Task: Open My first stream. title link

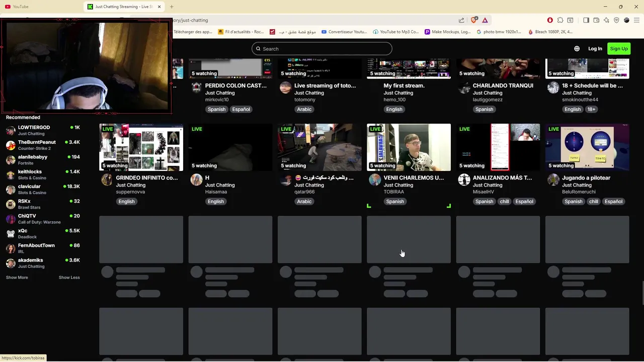Action: click(x=404, y=85)
